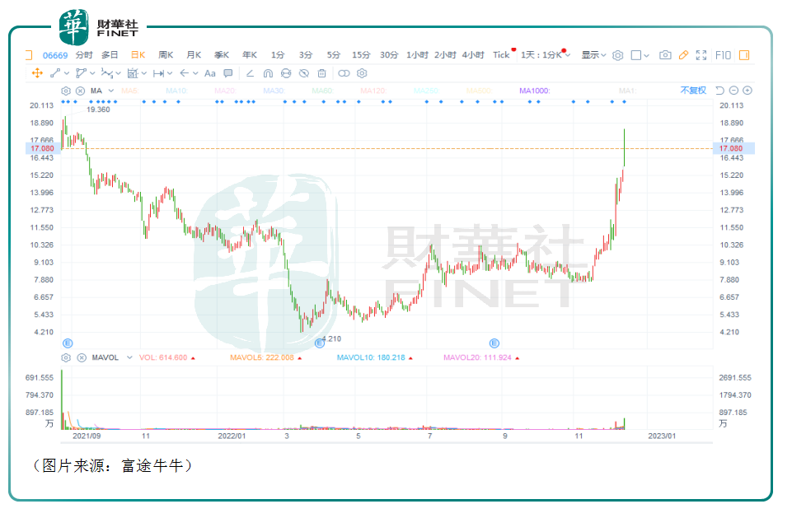
Task: Select the 分时 intraday tab
Action: (x=84, y=55)
